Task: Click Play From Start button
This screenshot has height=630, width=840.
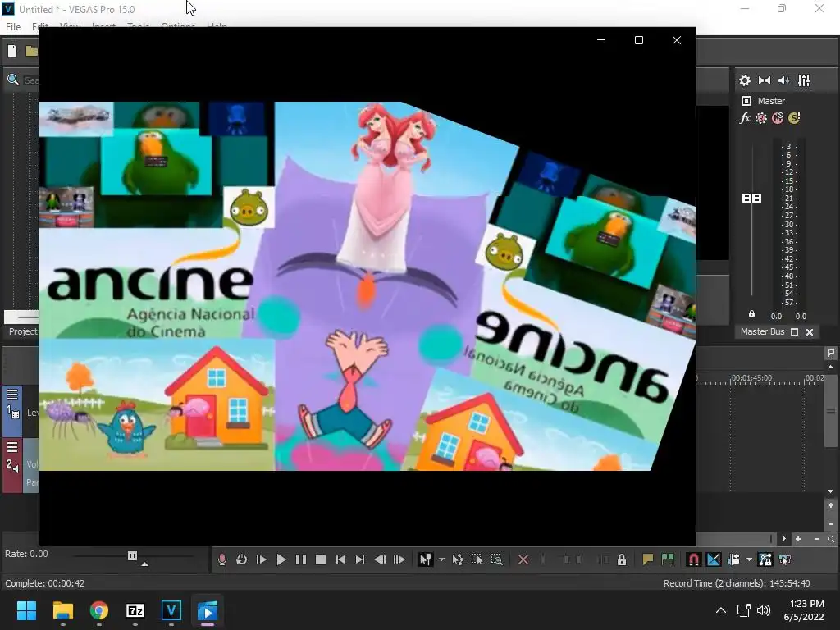Action: (262, 559)
